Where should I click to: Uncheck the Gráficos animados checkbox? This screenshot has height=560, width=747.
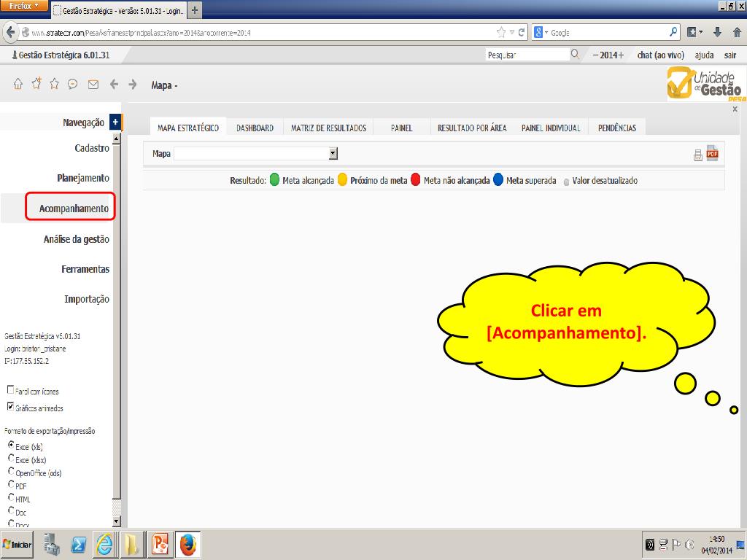tap(10, 406)
